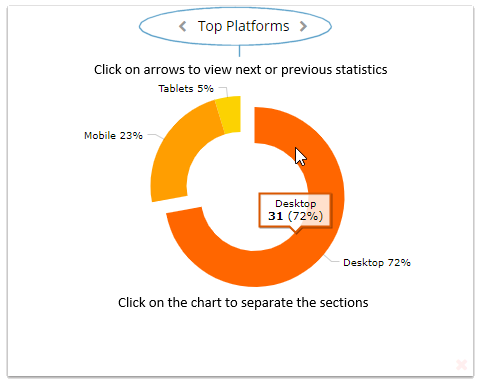
Task: Select the Tablets 5% label
Action: (186, 89)
